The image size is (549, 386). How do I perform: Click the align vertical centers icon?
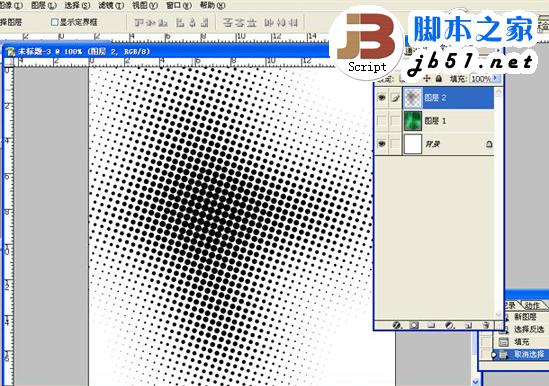click(151, 23)
